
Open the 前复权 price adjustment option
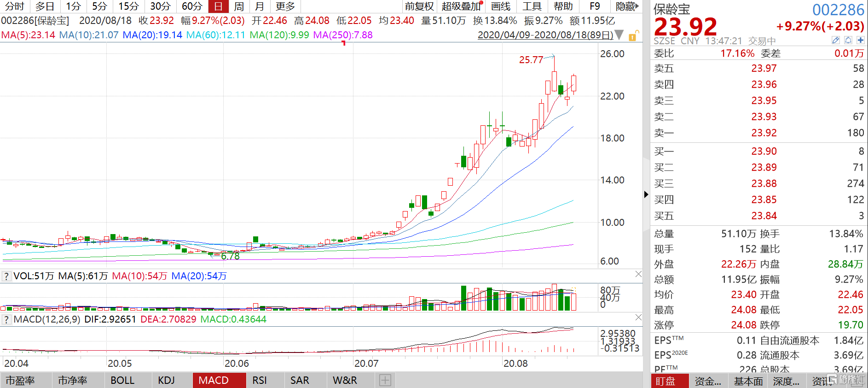(x=419, y=6)
